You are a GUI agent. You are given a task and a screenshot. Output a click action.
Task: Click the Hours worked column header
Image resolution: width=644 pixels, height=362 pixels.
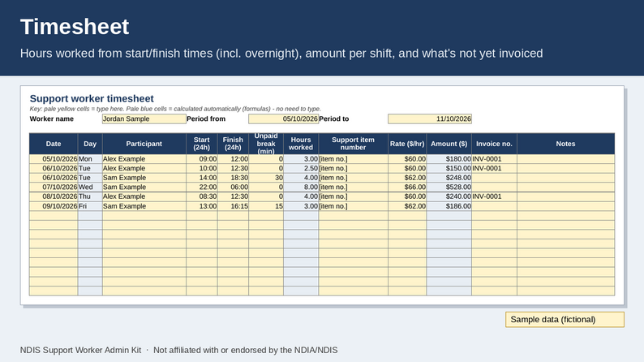[x=301, y=144]
